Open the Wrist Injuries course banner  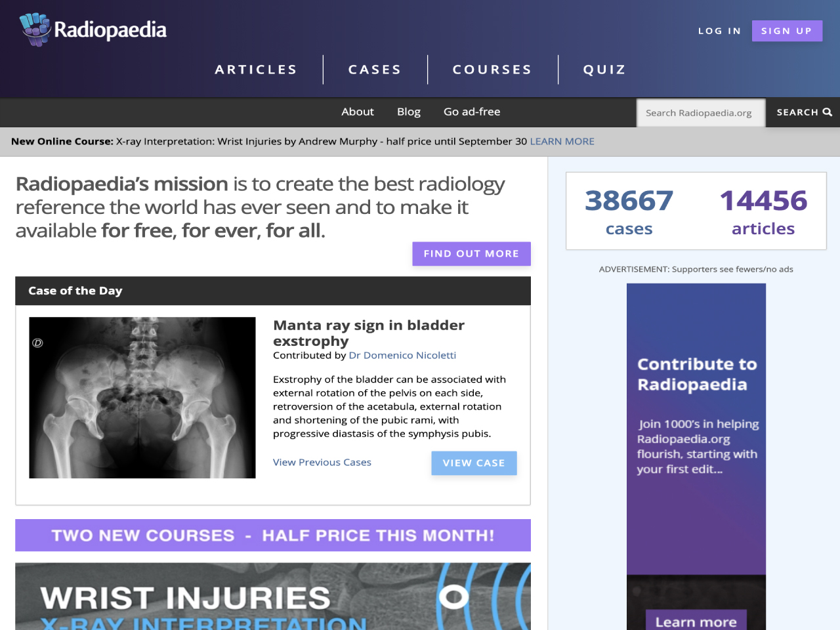pos(273,596)
